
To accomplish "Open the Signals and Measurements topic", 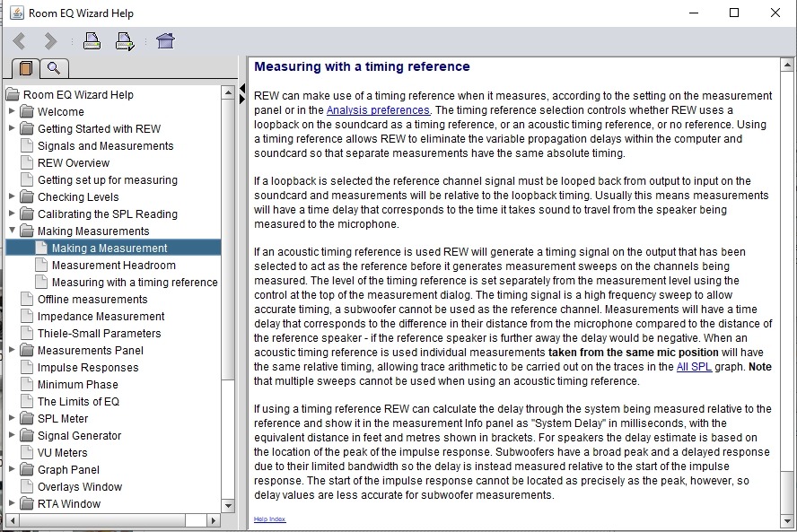I will pyautogui.click(x=105, y=146).
